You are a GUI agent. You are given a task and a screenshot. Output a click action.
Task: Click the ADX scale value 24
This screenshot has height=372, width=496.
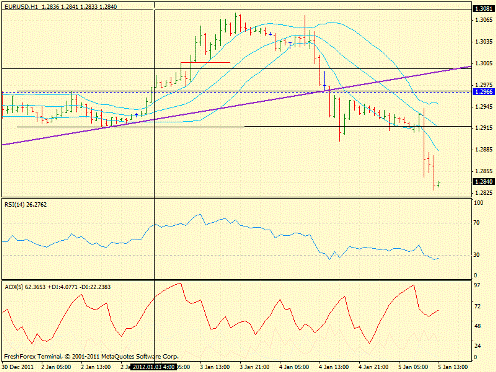point(477,346)
